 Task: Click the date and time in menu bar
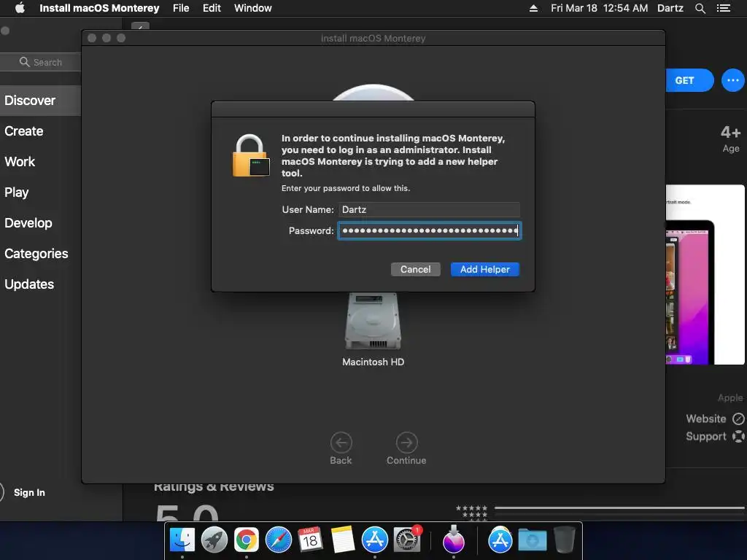(599, 8)
